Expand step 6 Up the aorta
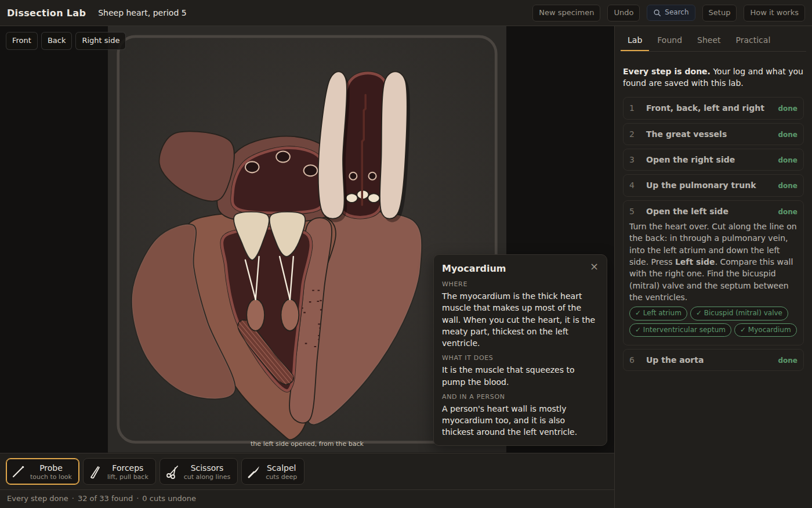Screen dimensions: 812x508 713,360
